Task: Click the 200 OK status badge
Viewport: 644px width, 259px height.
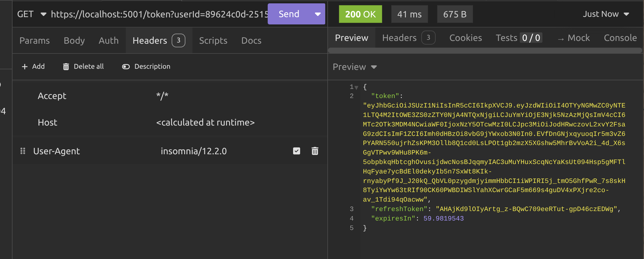Action: pos(360,14)
